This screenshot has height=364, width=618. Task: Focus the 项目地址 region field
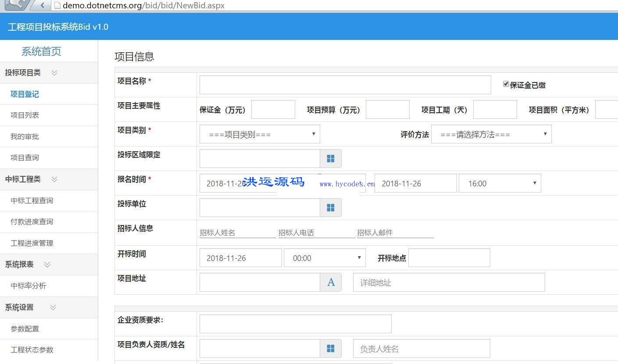point(260,282)
